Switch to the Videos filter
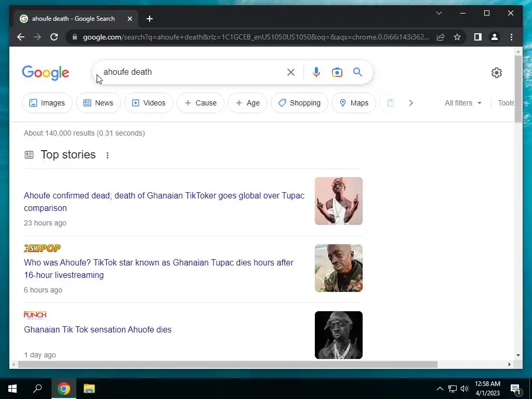This screenshot has height=399, width=532. (x=149, y=103)
